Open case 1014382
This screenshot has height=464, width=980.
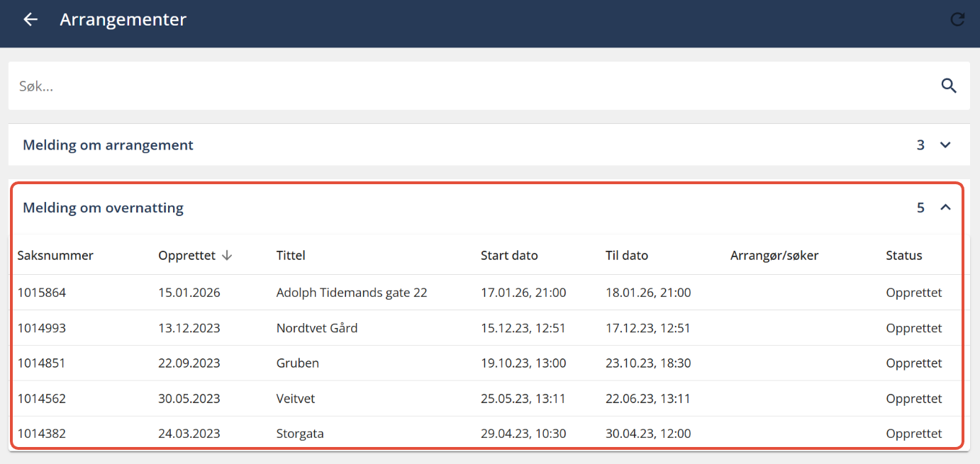click(x=42, y=434)
